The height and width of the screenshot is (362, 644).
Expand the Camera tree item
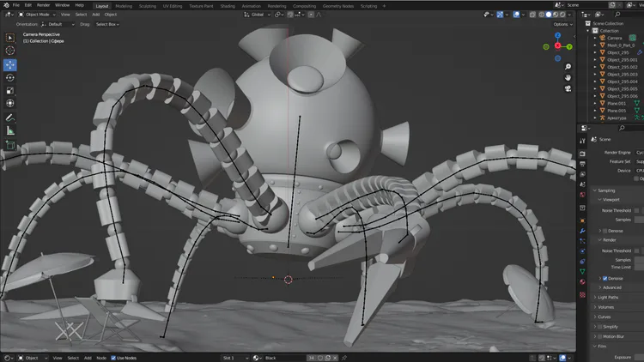(x=595, y=38)
